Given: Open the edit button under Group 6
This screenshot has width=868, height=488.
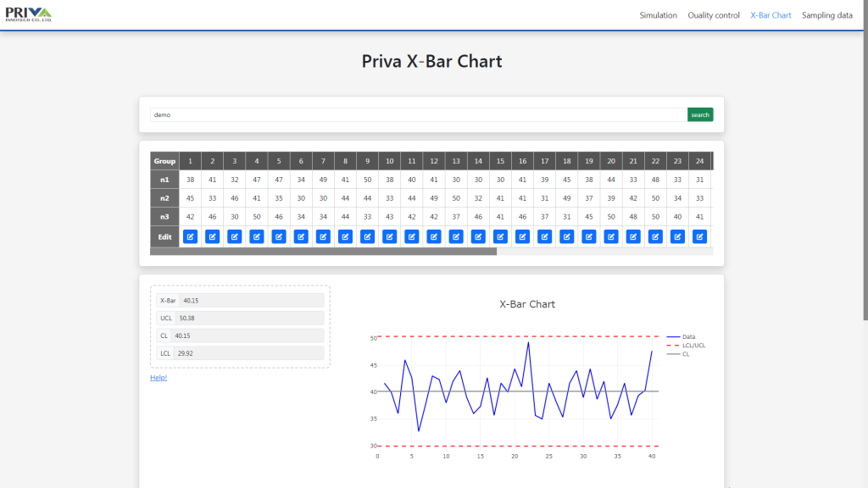Looking at the screenshot, I should pyautogui.click(x=301, y=237).
